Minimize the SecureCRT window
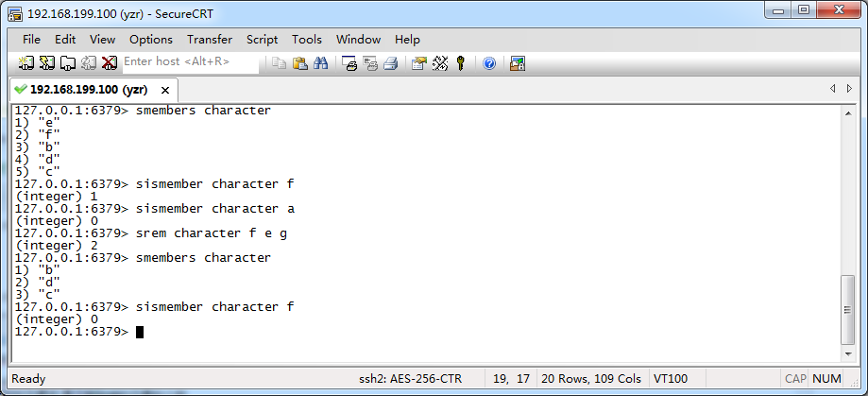 tap(779, 10)
